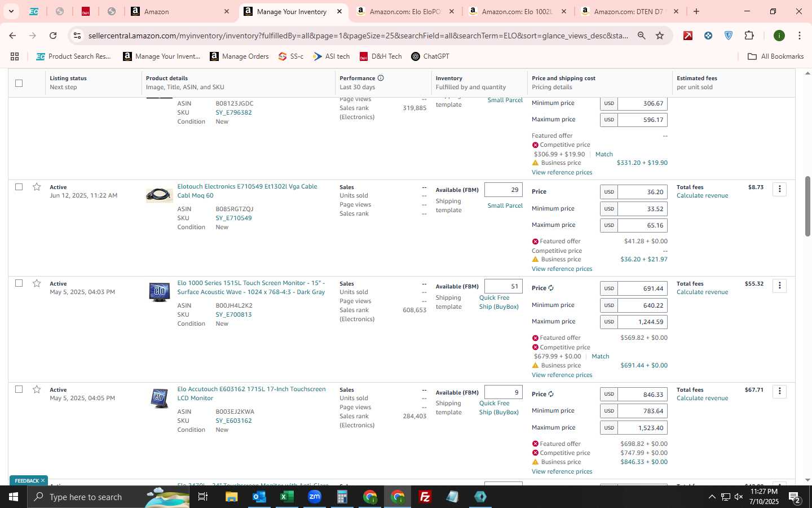Open the Adobe Acrobat extension icon

688,36
